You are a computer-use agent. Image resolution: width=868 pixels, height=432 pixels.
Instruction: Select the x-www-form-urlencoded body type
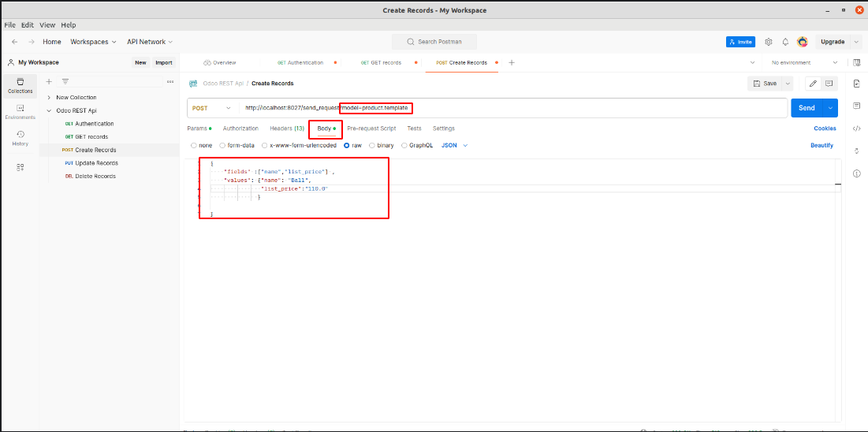pos(265,145)
